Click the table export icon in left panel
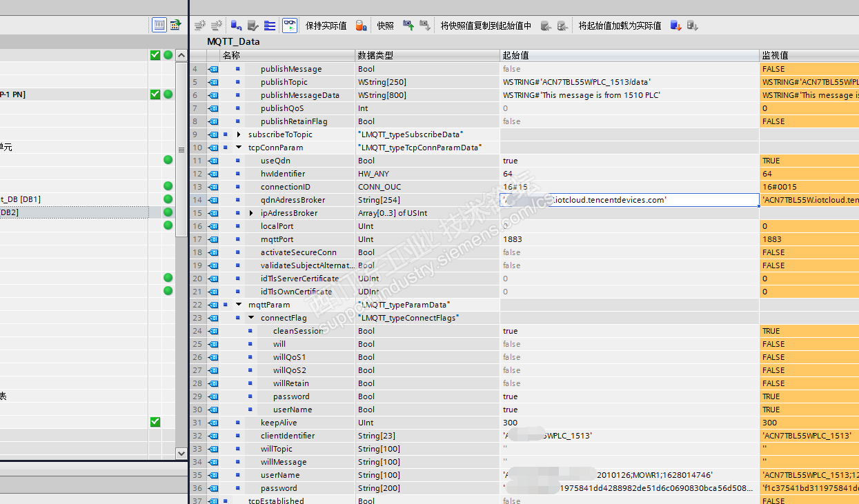The height and width of the screenshot is (504, 859). pos(176,25)
